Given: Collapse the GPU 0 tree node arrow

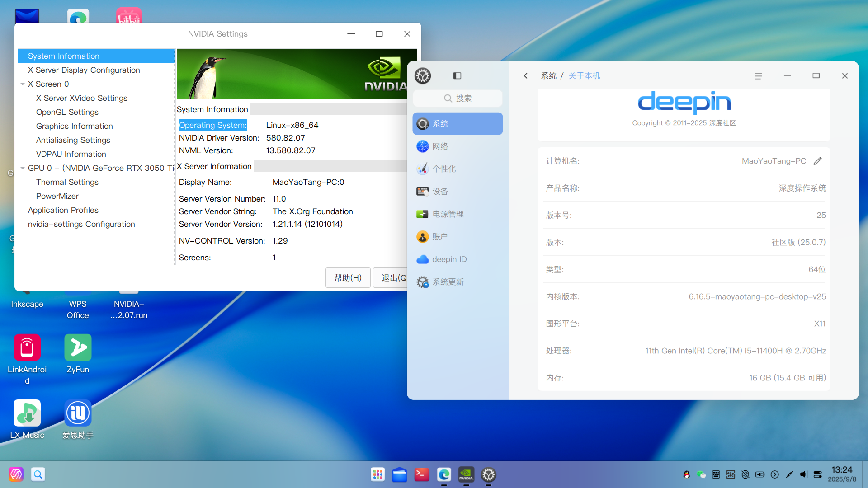Looking at the screenshot, I should point(23,168).
